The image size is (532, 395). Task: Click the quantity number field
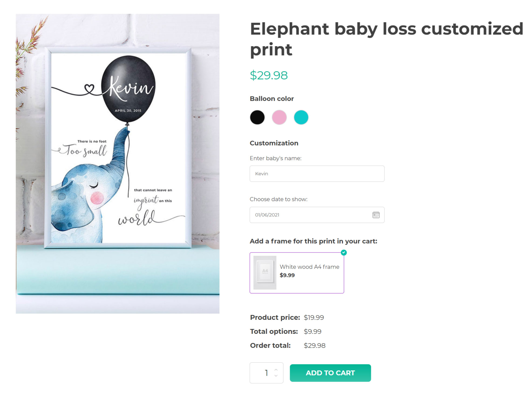(263, 373)
